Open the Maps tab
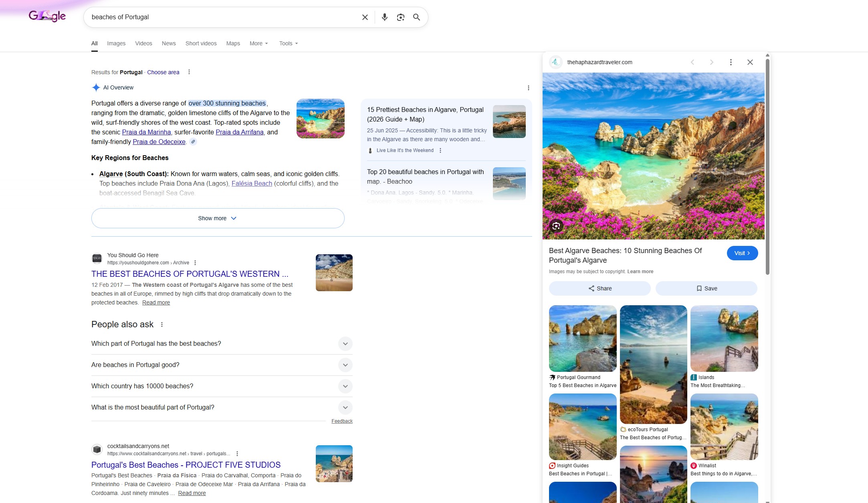Screen dimensions: 868x503 pyautogui.click(x=233, y=43)
